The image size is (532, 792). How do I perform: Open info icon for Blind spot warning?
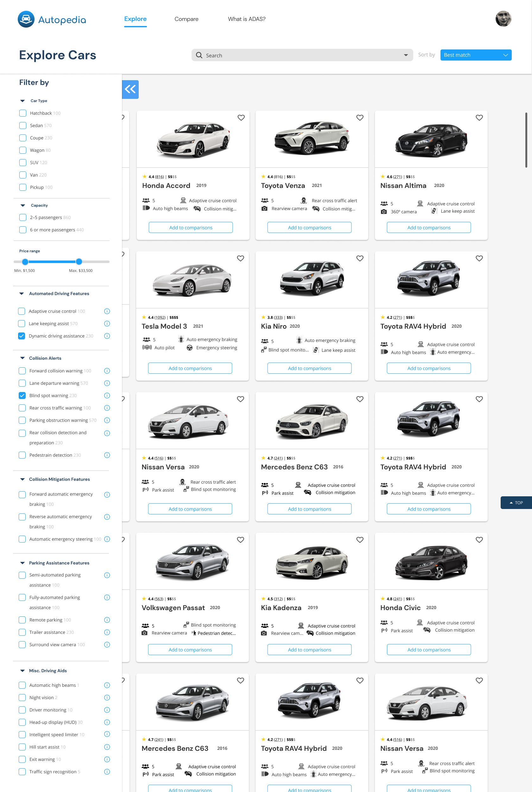point(107,396)
